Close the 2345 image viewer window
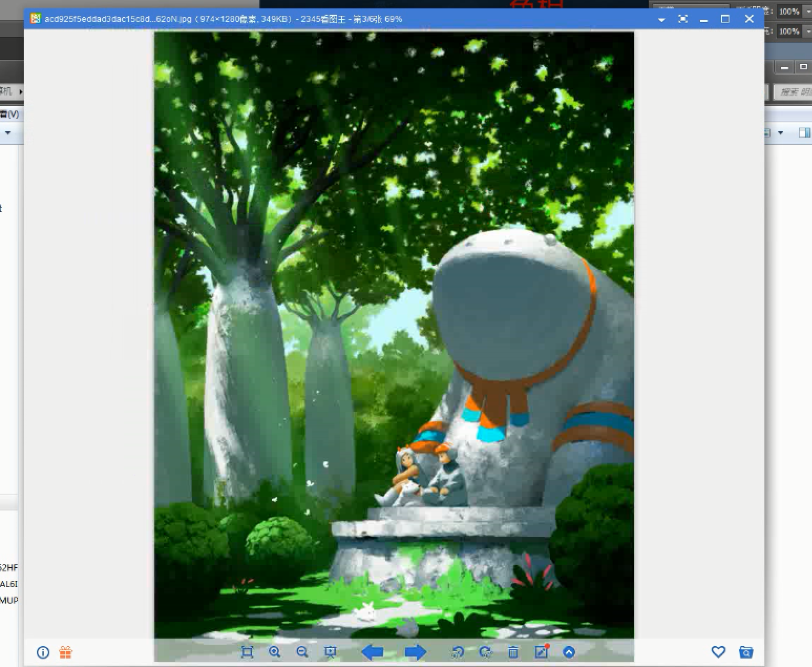Screen dimensions: 812x667 pyautogui.click(x=749, y=19)
